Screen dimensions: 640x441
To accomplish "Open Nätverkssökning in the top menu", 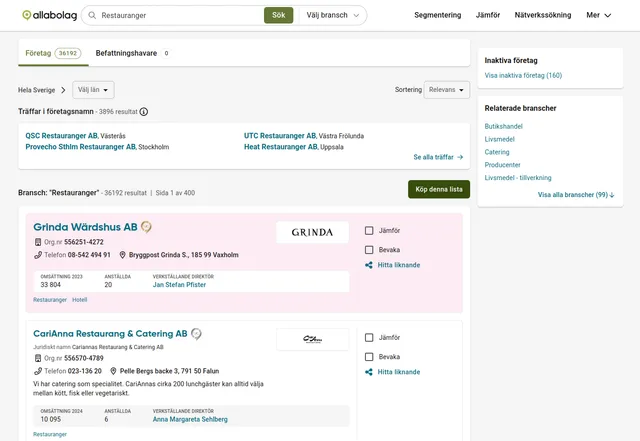I will [542, 15].
